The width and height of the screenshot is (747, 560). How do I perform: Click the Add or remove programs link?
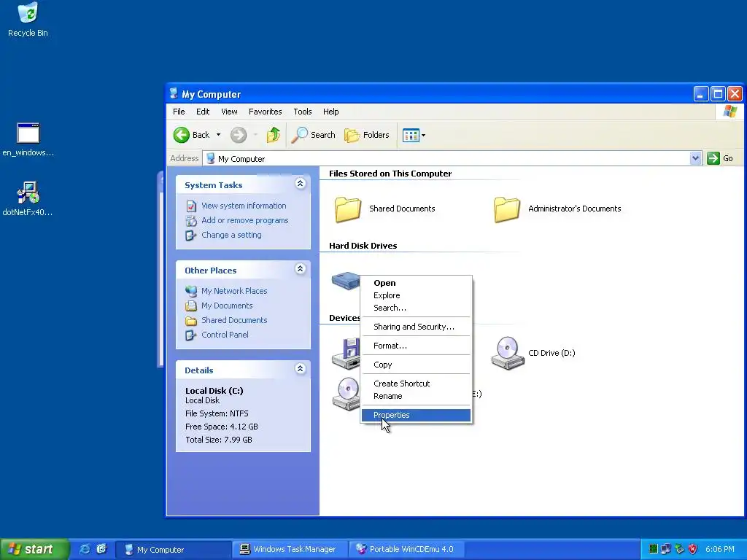[245, 220]
